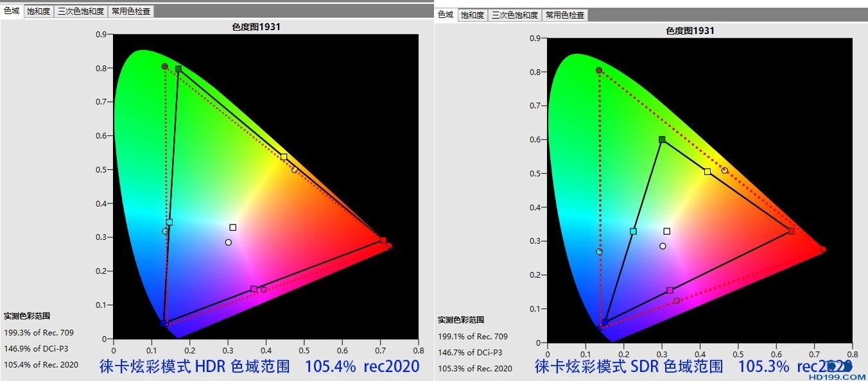Click magenta square marker in left chart
This screenshot has width=868, height=381.
coord(254,289)
